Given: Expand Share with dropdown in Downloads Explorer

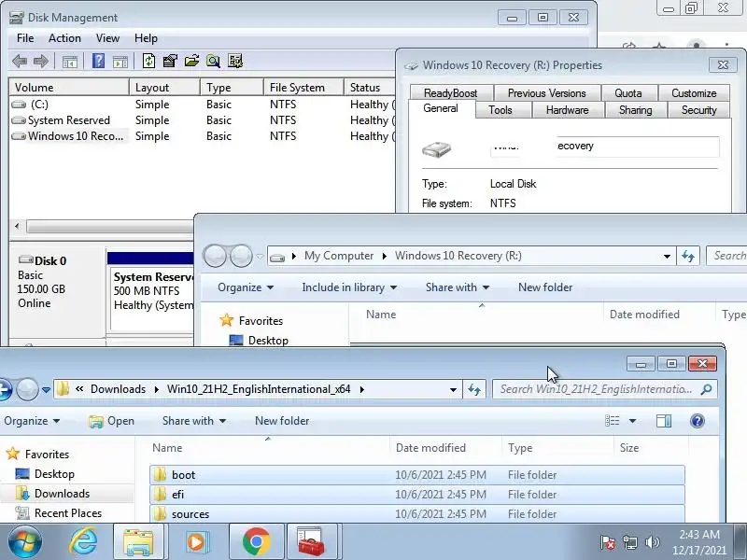Looking at the screenshot, I should tap(194, 421).
